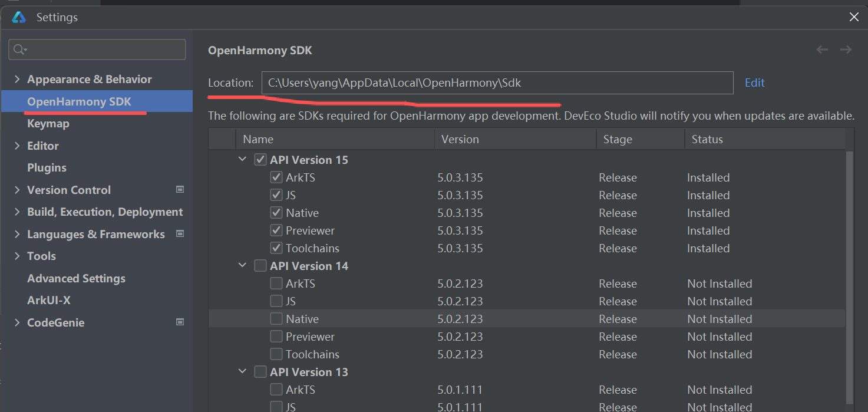The width and height of the screenshot is (868, 412).
Task: Check ArkTS 5.0.2.123 checkbox
Action: click(x=276, y=284)
